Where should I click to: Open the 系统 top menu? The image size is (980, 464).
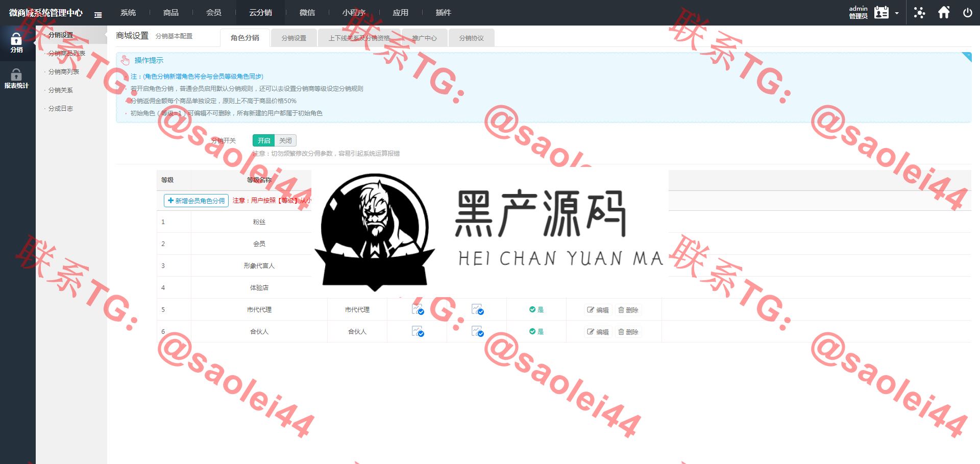(128, 13)
